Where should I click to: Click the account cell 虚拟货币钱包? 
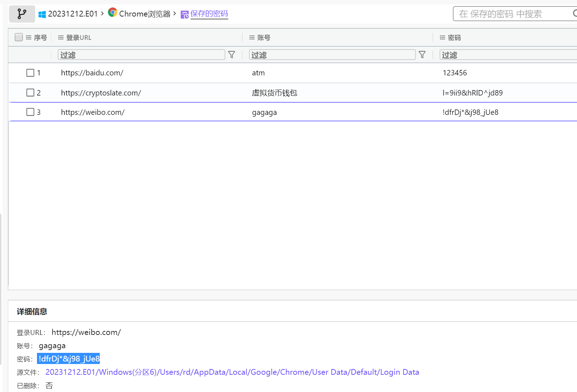(275, 93)
